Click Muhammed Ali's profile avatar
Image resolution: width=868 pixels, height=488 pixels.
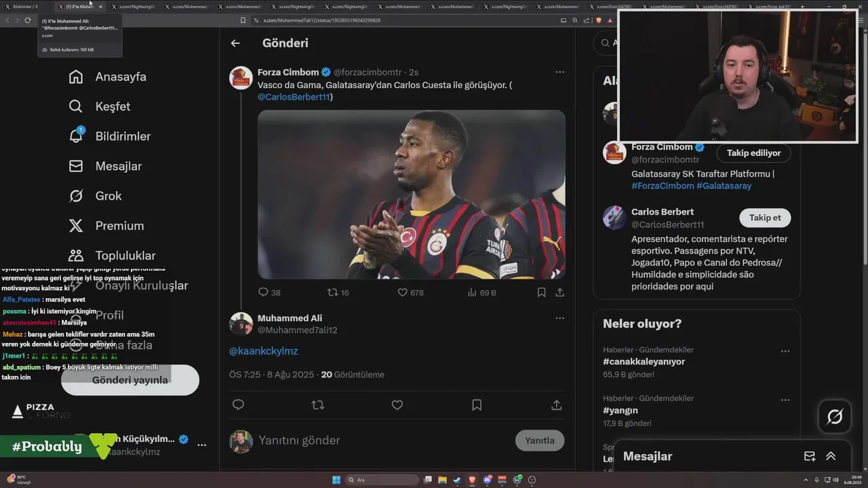pyautogui.click(x=241, y=323)
